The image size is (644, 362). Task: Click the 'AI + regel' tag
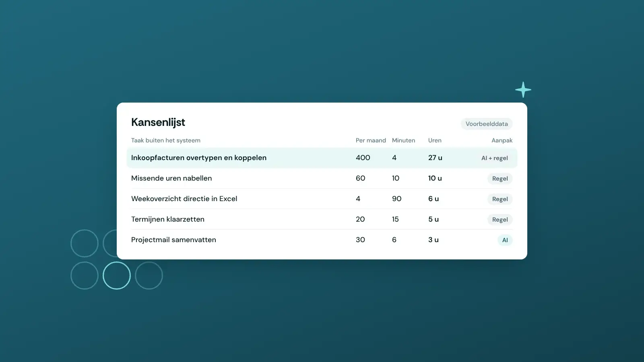tap(495, 158)
